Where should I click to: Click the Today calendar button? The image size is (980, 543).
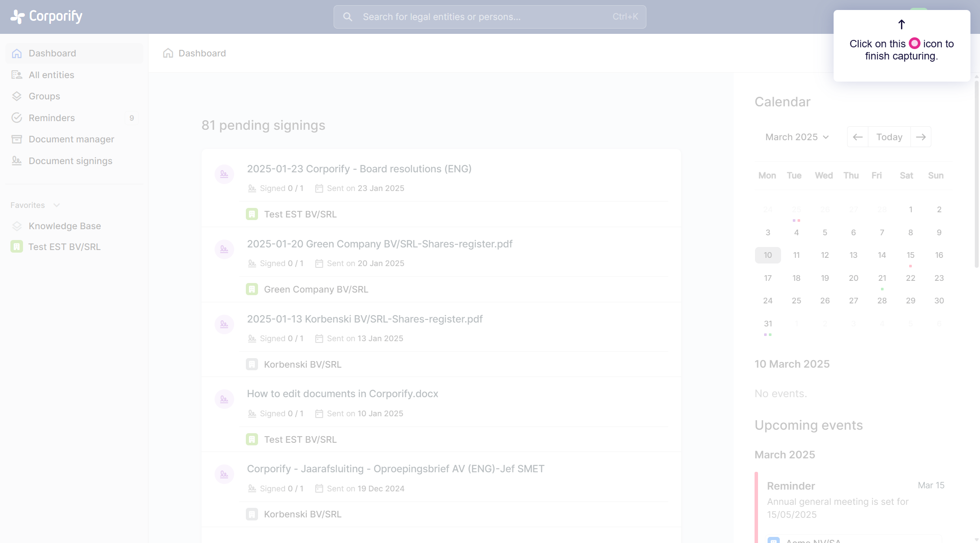(889, 137)
